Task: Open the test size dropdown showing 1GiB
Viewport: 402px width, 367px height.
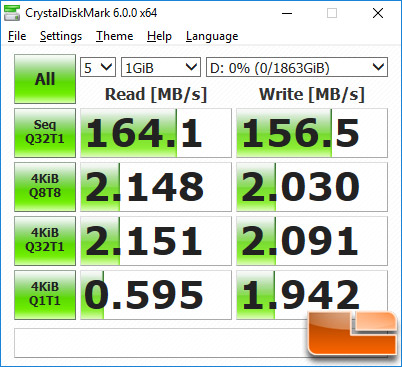Action: coord(161,67)
